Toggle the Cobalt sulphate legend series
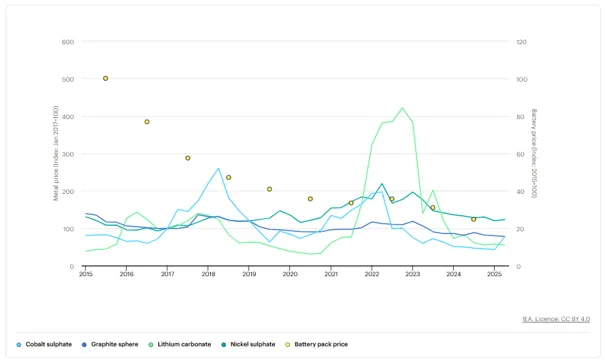Image resolution: width=605 pixels, height=364 pixels. click(x=44, y=344)
